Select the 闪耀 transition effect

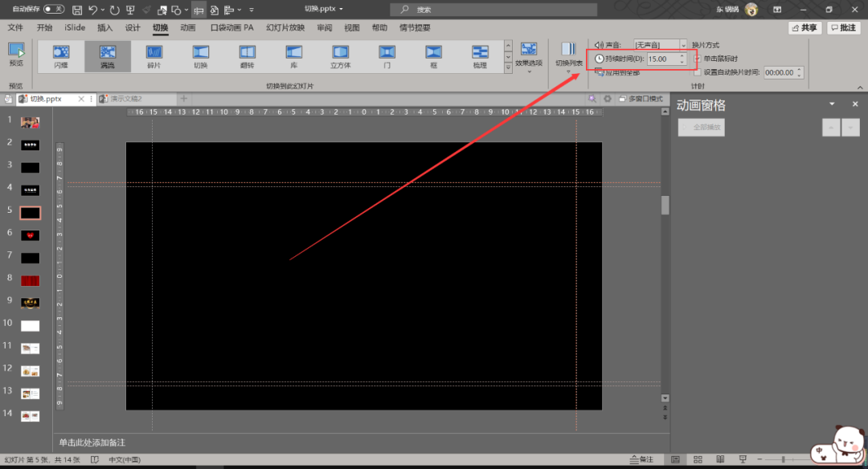pos(61,55)
